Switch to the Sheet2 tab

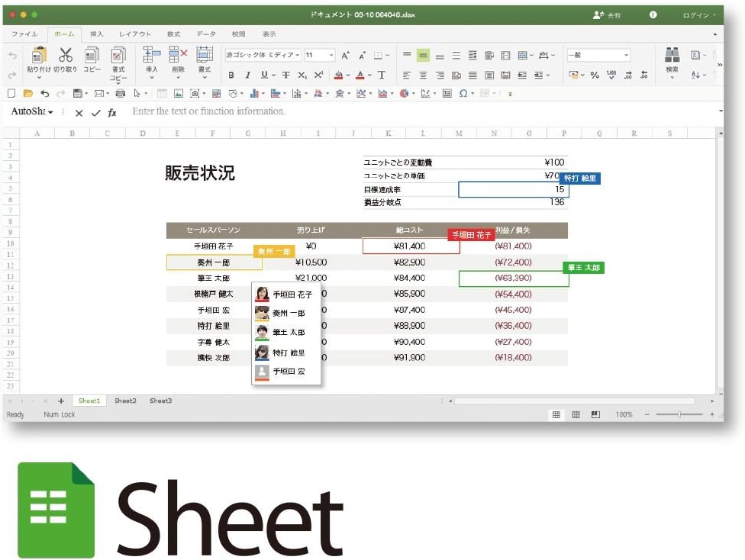[125, 401]
